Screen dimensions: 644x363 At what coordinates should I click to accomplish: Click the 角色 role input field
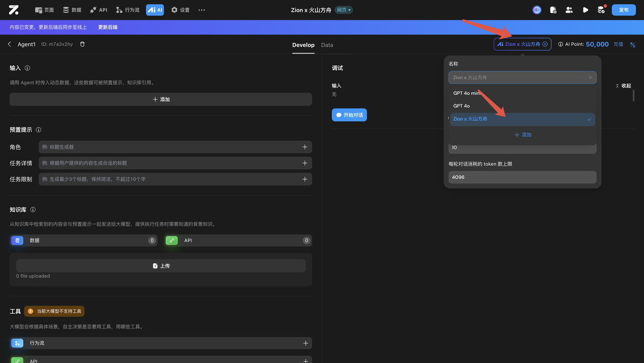point(175,147)
